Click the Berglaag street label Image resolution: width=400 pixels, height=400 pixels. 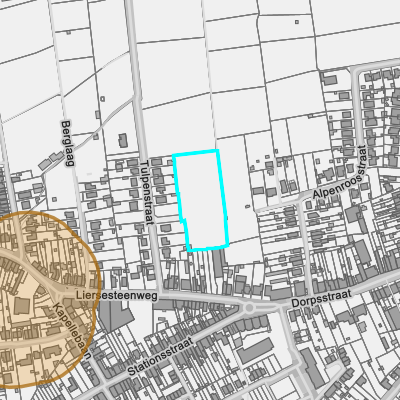[x=67, y=143]
